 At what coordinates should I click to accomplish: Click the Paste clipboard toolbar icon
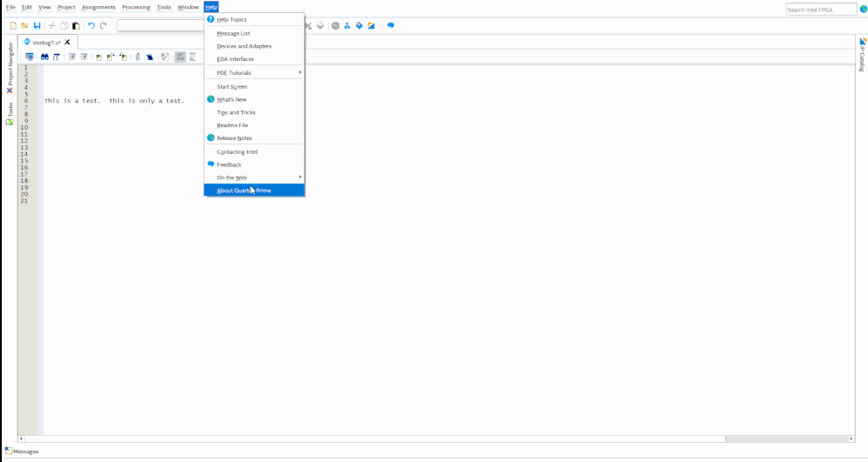tap(77, 25)
